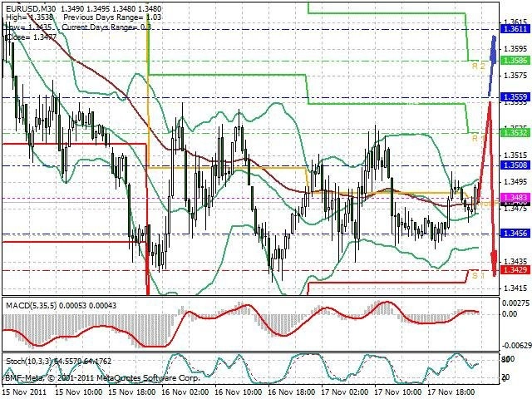The width and height of the screenshot is (532, 399).
Task: Click the 1.3575 price axis value
Action: pos(515,76)
